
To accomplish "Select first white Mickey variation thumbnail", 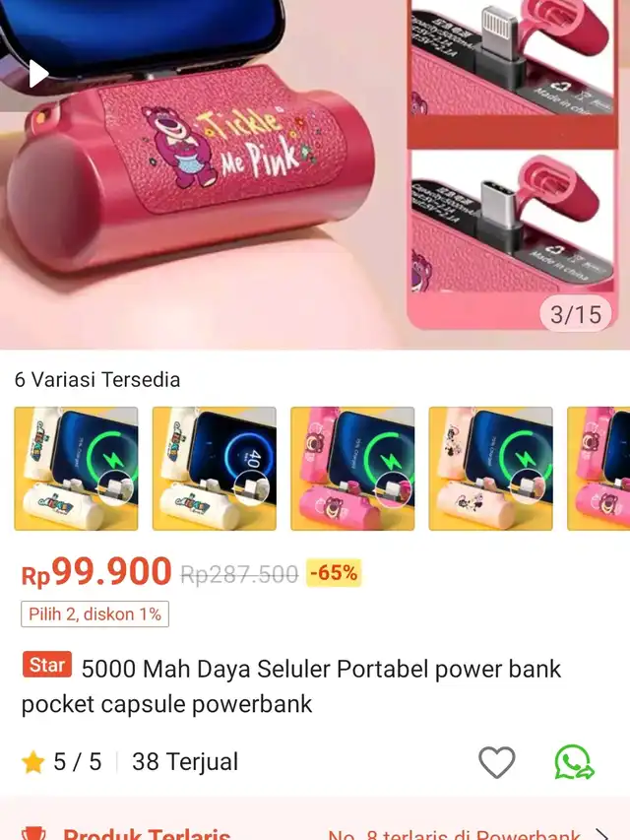I will 76,469.
